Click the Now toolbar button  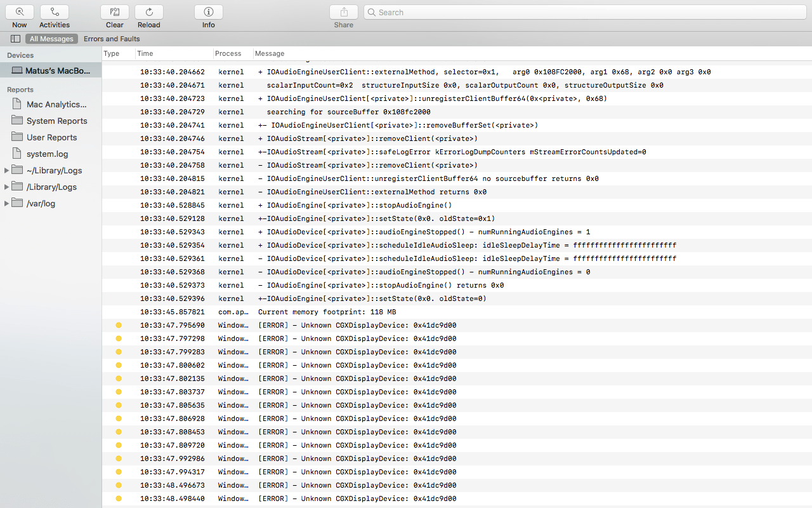coord(20,12)
